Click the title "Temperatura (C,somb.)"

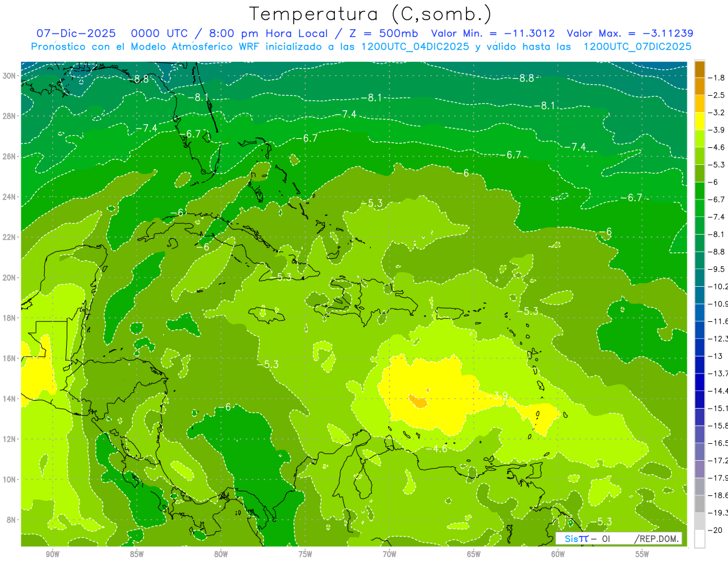point(371,15)
